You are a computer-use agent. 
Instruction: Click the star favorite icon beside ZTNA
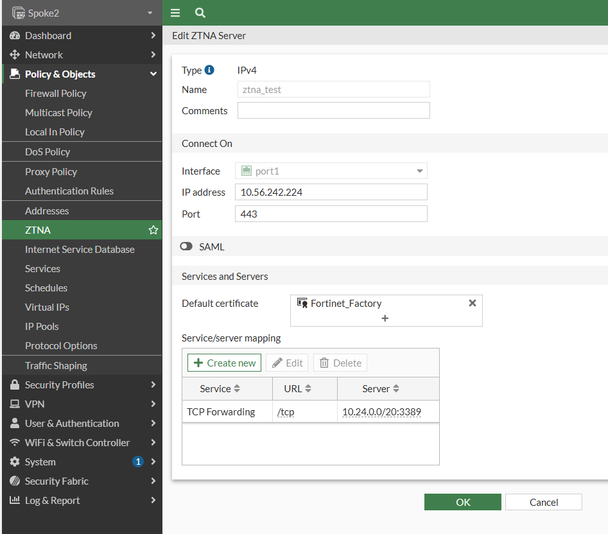(153, 230)
